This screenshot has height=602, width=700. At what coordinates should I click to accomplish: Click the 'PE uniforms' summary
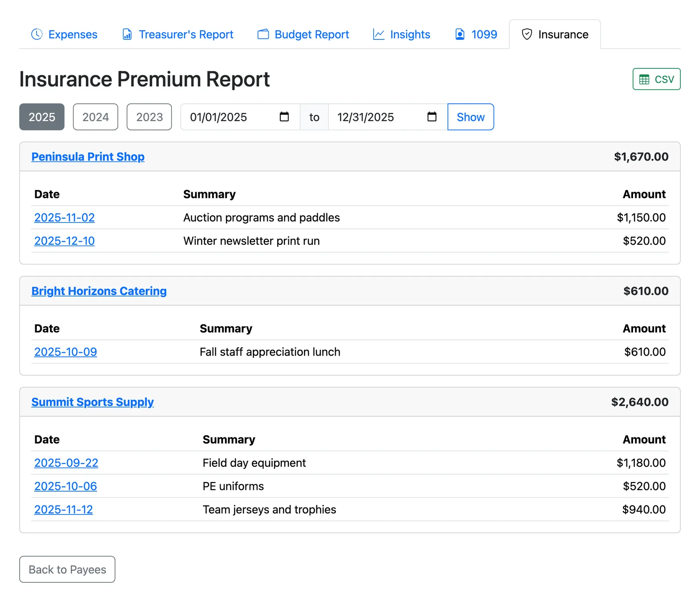233,486
